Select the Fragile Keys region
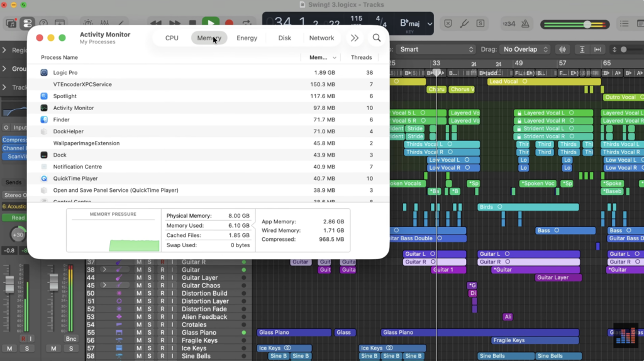The image size is (644, 361). tap(535, 340)
